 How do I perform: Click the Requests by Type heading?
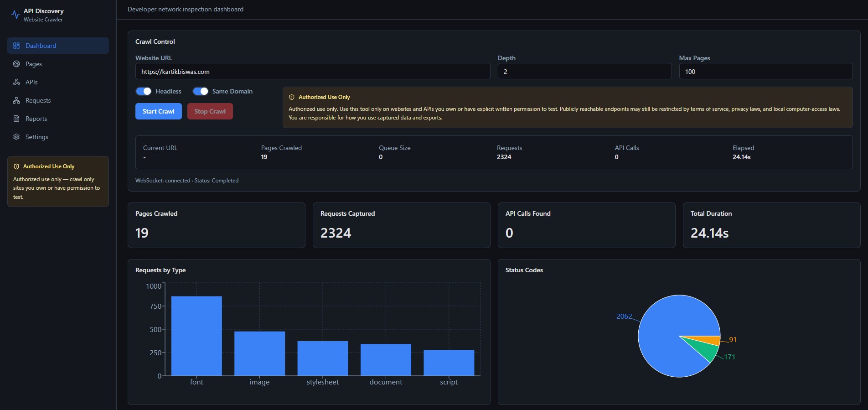(x=160, y=270)
